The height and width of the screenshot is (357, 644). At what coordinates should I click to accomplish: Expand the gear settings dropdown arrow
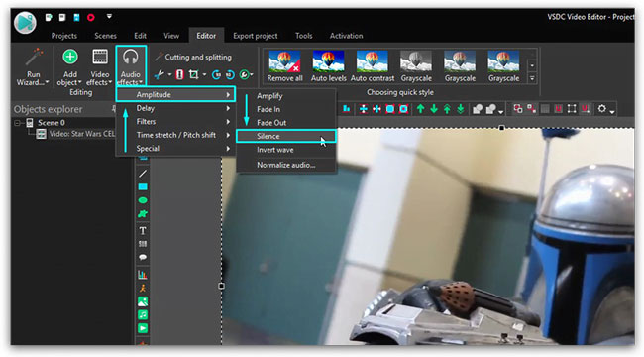point(612,111)
